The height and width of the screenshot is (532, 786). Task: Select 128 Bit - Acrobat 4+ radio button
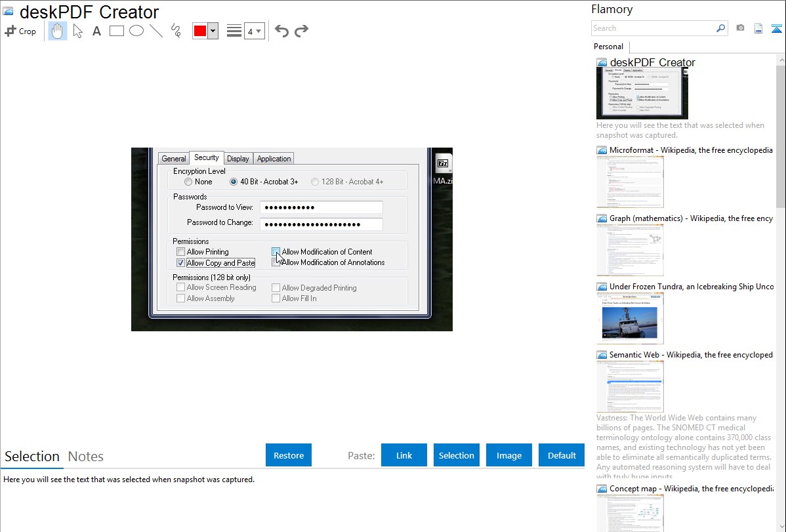click(x=315, y=182)
